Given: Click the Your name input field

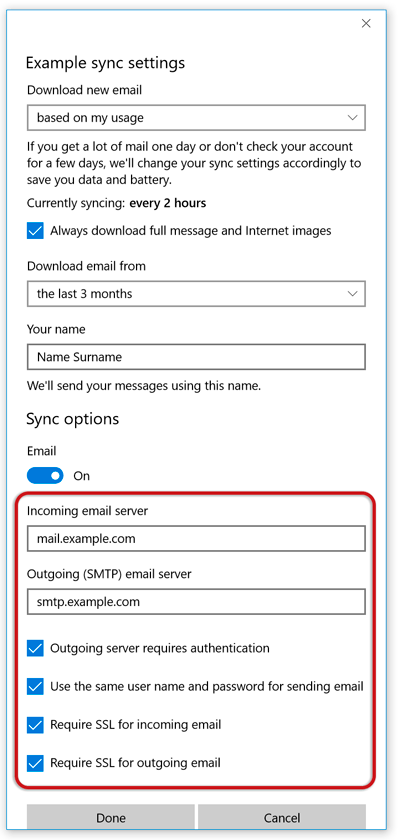Looking at the screenshot, I should click(x=196, y=357).
